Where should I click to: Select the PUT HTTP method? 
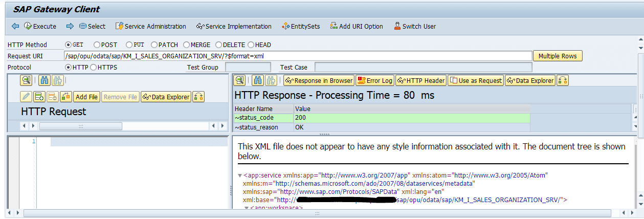point(129,45)
